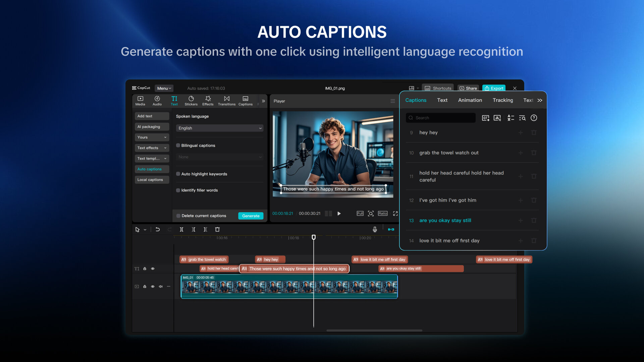Delete caption 'hey hey'

point(534,133)
